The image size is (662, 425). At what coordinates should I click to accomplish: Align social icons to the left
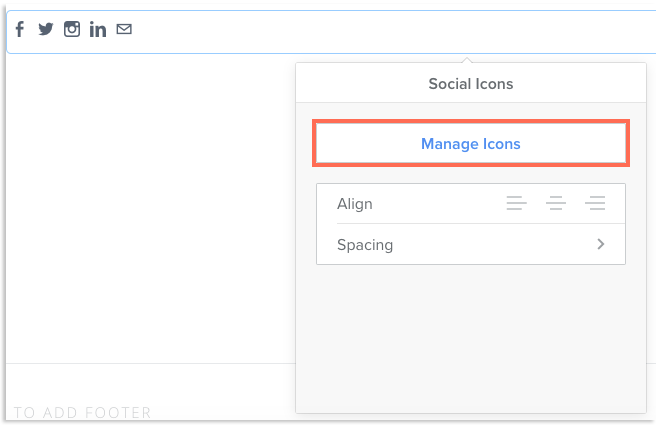coord(516,204)
